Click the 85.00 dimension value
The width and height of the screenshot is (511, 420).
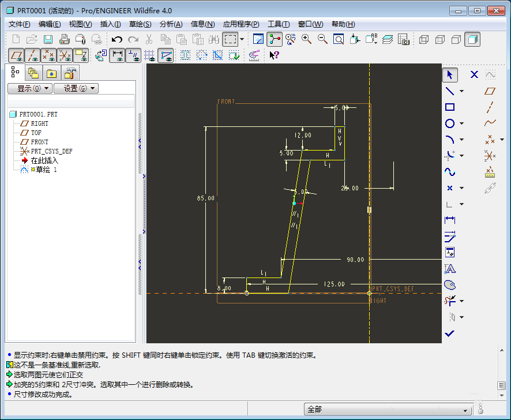coord(206,198)
